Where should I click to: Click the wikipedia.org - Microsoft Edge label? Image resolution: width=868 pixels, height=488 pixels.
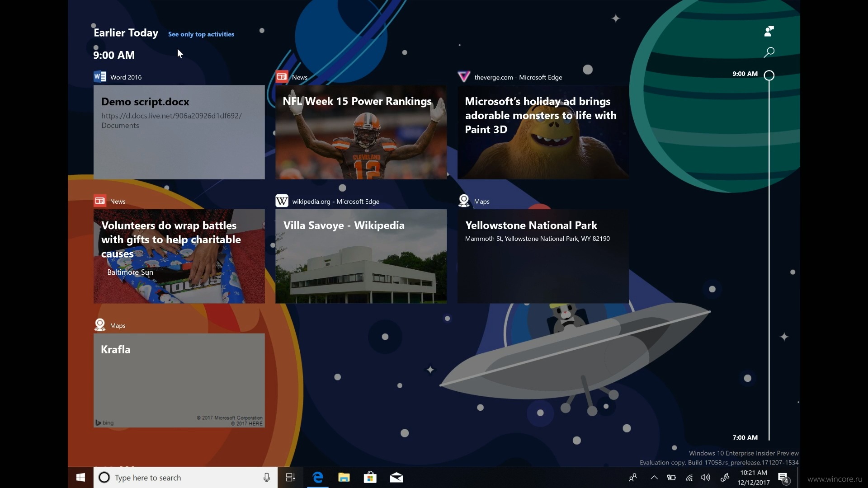pyautogui.click(x=336, y=202)
